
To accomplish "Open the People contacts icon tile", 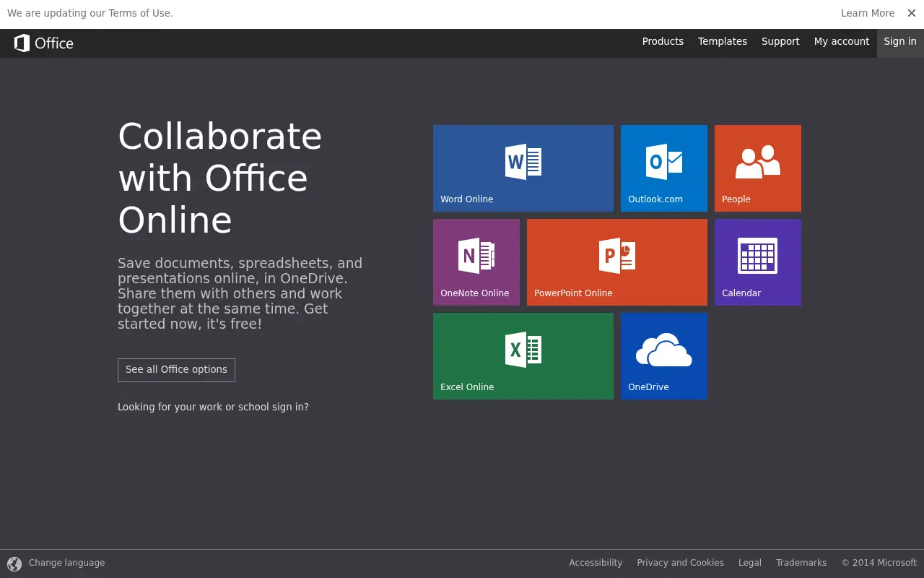I will coord(758,168).
